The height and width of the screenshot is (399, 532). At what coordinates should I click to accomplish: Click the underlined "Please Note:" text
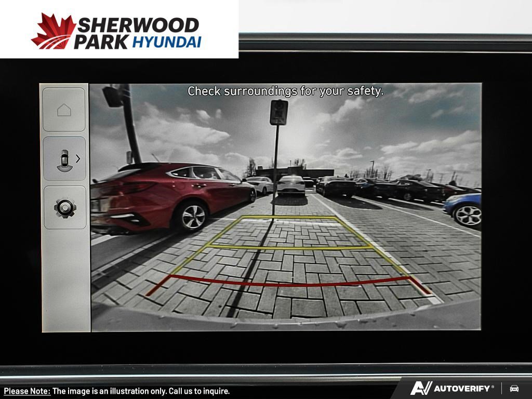[x=27, y=391]
